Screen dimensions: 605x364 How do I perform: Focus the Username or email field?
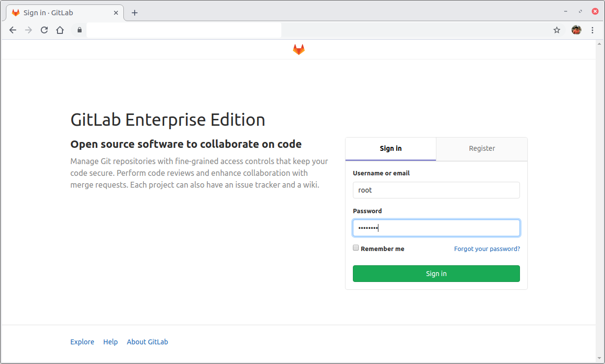pyautogui.click(x=436, y=190)
